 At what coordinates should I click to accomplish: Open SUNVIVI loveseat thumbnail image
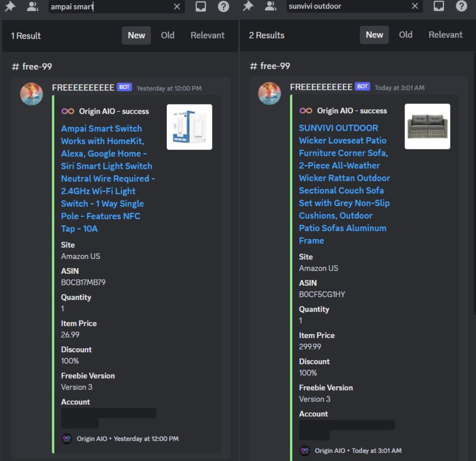(427, 126)
